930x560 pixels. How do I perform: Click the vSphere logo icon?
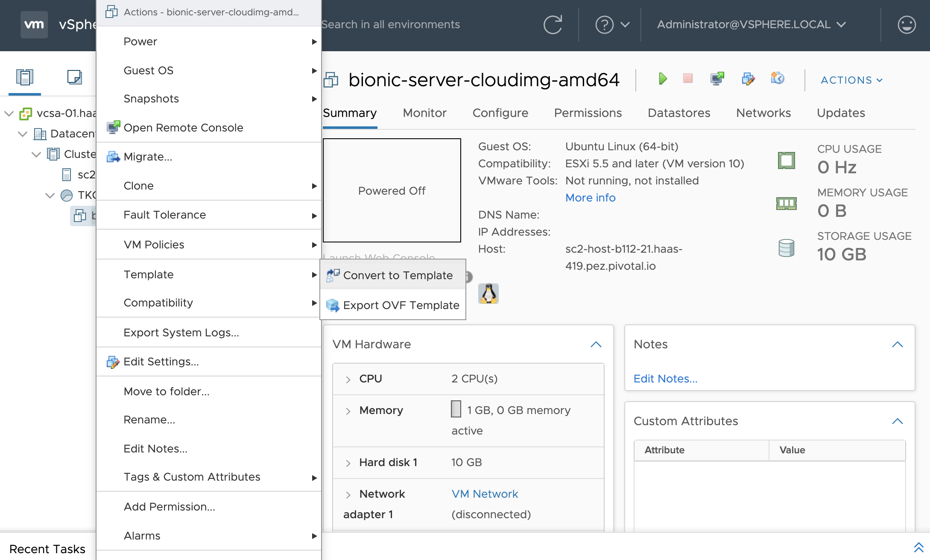click(x=34, y=25)
